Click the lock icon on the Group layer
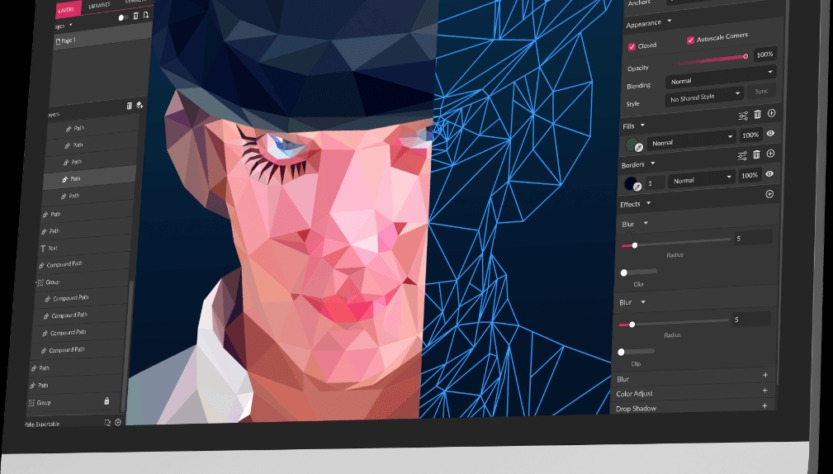The image size is (833, 474). pyautogui.click(x=106, y=401)
